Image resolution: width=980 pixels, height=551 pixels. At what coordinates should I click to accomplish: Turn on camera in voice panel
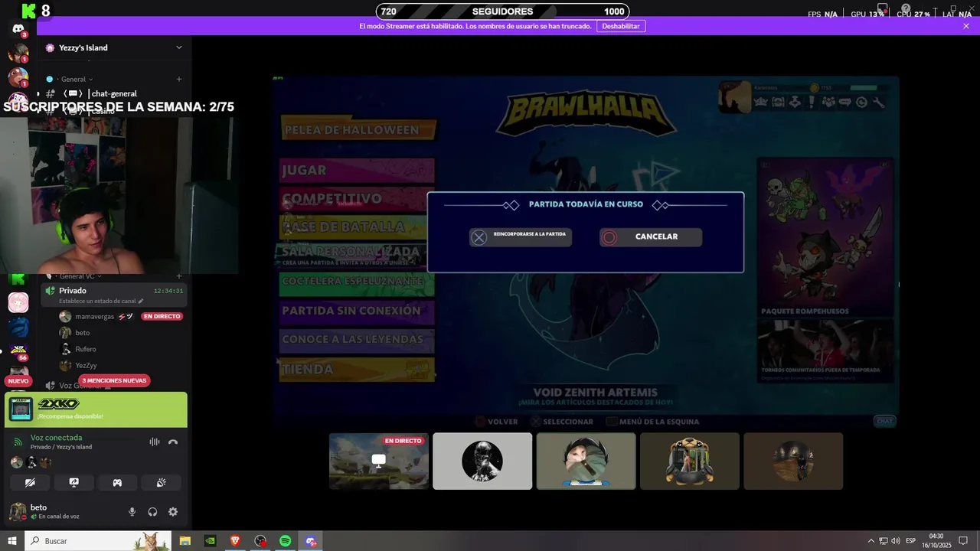pos(30,483)
